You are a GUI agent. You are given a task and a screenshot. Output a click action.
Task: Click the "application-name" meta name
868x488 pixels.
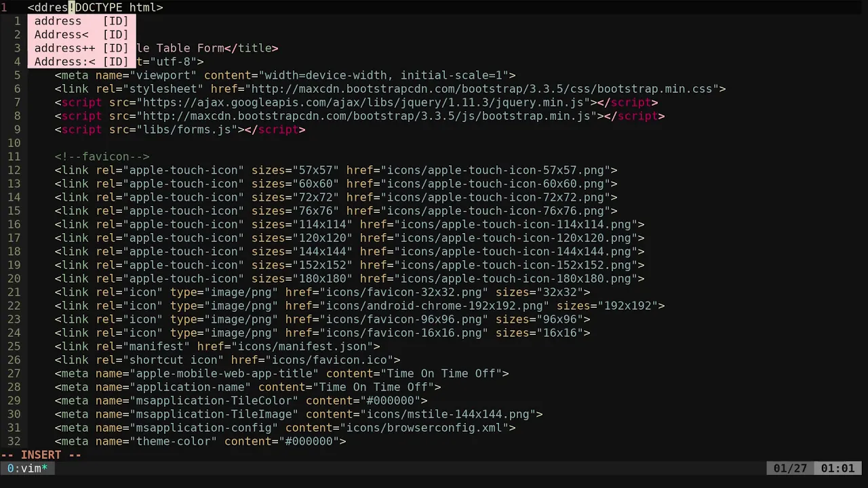click(190, 387)
